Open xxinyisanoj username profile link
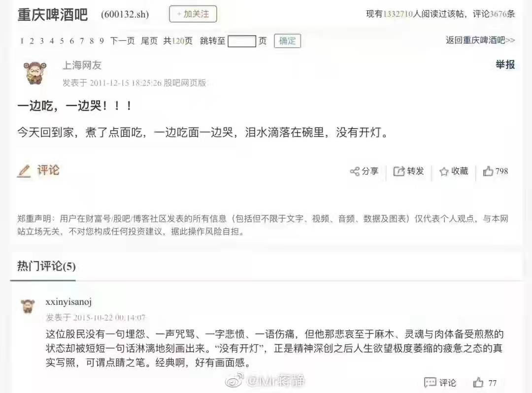This screenshot has height=393, width=532. 68,302
